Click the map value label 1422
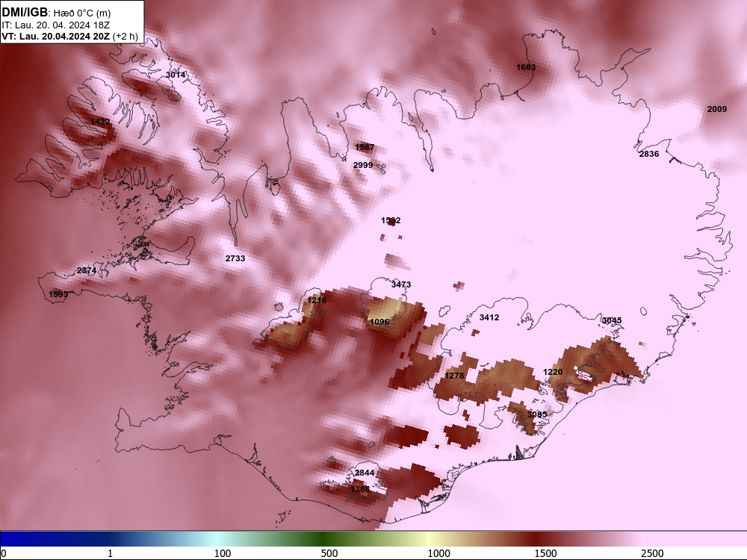 coord(100,122)
